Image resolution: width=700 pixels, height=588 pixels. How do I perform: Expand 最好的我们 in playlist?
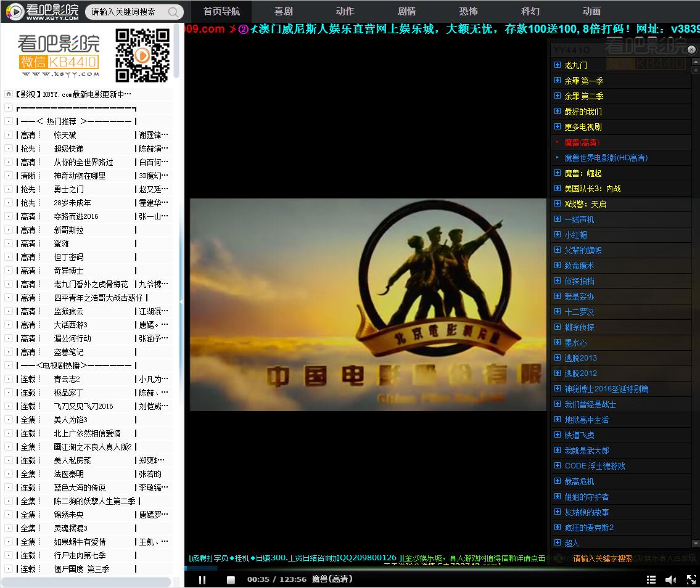(x=557, y=112)
